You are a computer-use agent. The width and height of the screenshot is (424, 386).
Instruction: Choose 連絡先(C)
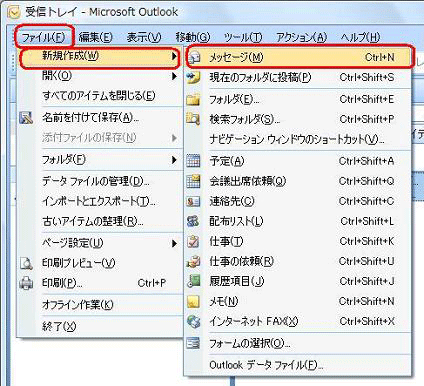[298, 201]
